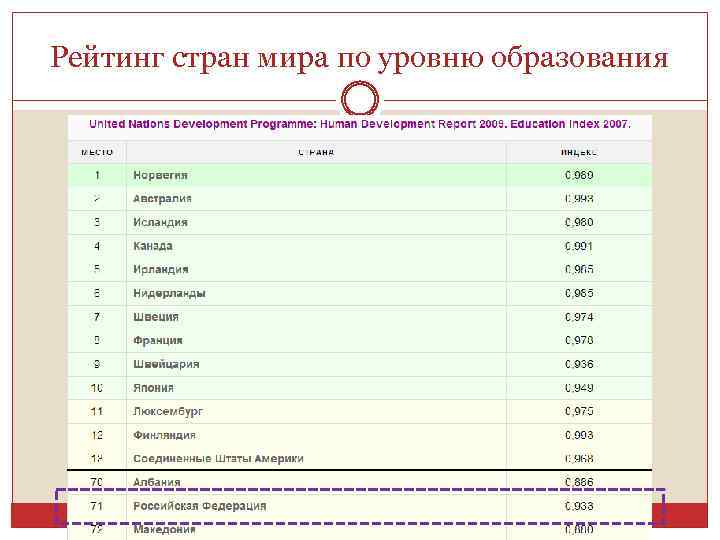Click the country name 'Швеция'

(156, 317)
